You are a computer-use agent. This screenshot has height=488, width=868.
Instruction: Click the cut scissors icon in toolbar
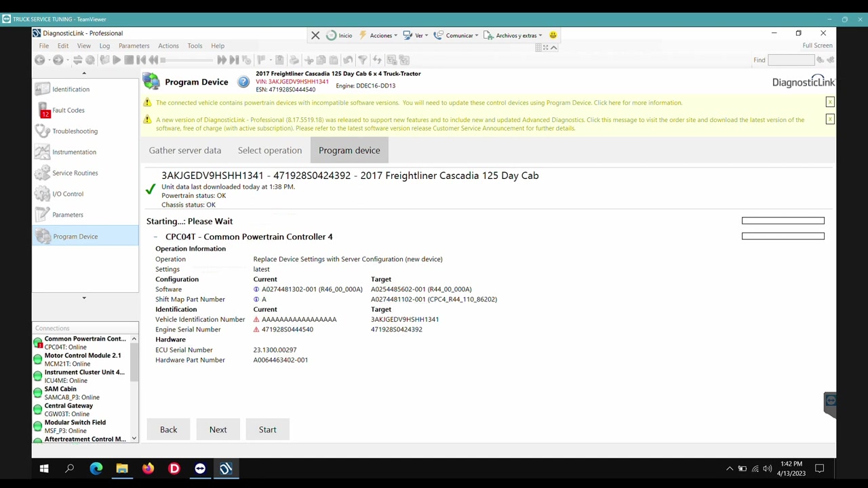309,60
